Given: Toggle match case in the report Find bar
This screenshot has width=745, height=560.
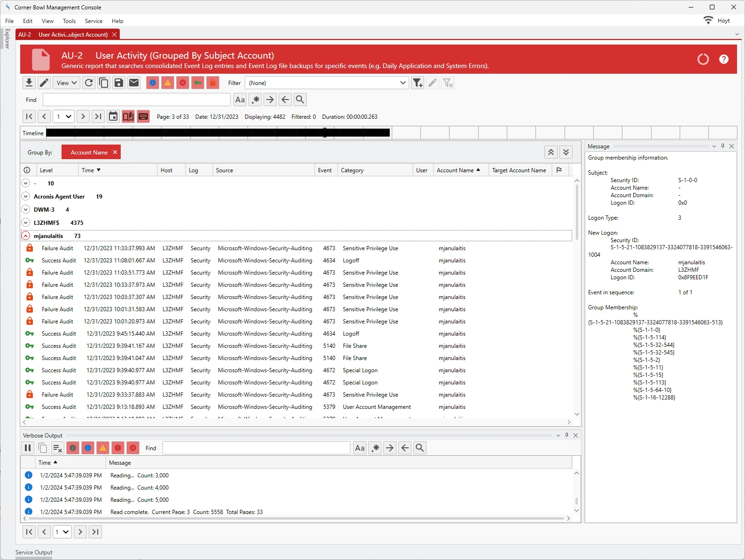Looking at the screenshot, I should pos(240,100).
